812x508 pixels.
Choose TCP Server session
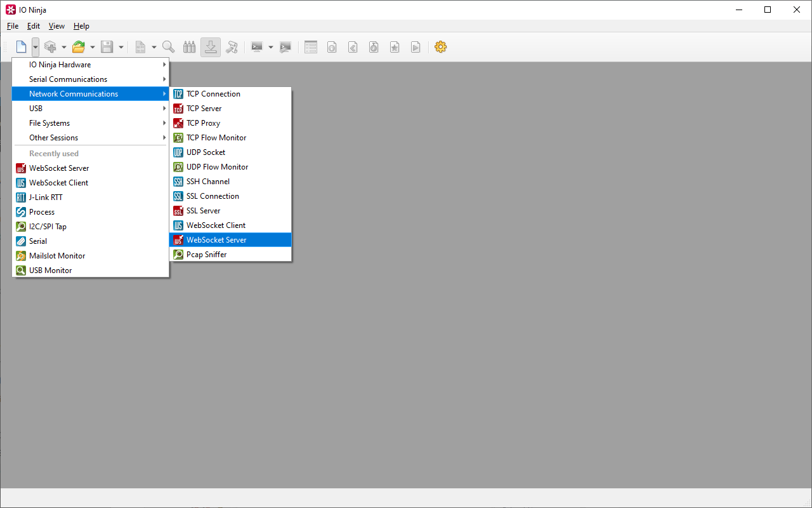point(231,109)
